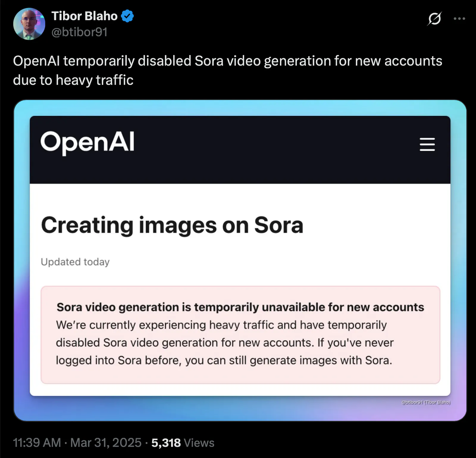The height and width of the screenshot is (458, 476).
Task: Click the hamburger menu on OpenAI page
Action: point(427,144)
